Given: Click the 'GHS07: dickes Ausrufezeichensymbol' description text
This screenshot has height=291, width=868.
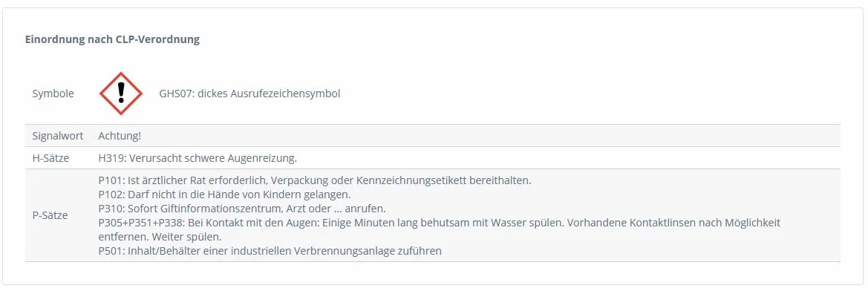Looking at the screenshot, I should click(x=249, y=94).
